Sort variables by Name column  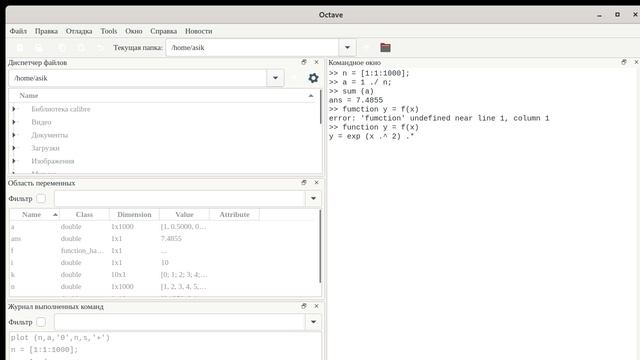pyautogui.click(x=34, y=214)
